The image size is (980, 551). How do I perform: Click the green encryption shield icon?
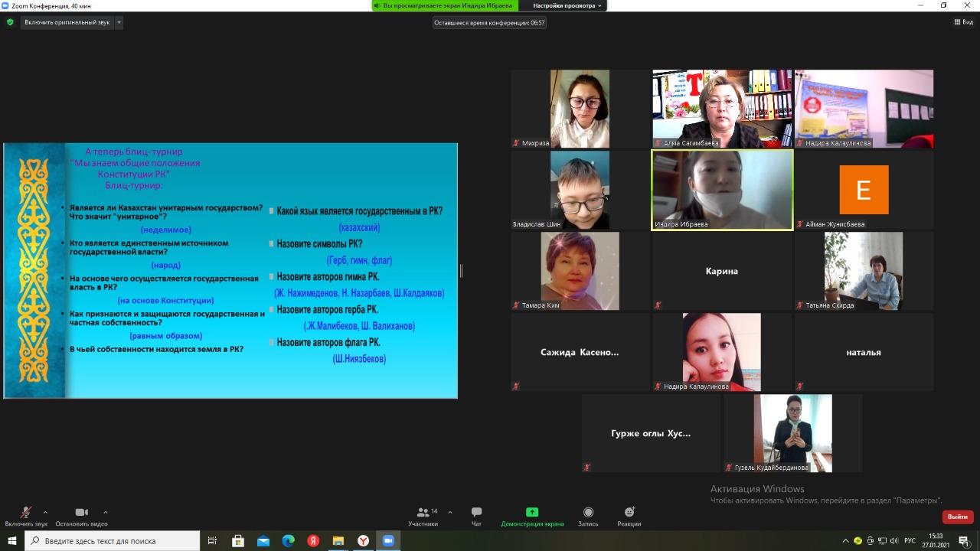click(10, 22)
